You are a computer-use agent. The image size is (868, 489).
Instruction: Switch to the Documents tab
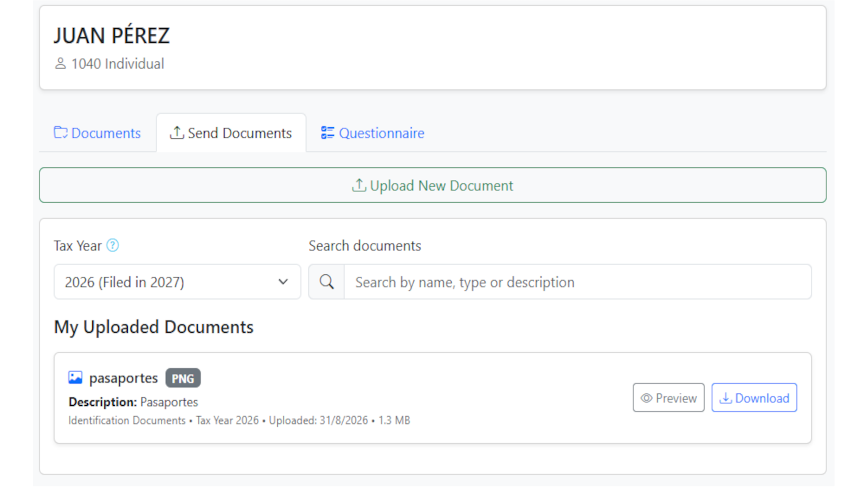coord(98,133)
